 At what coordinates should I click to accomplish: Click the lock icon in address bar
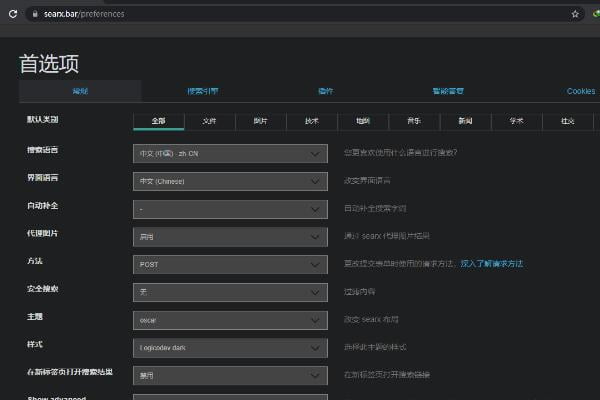tap(35, 14)
